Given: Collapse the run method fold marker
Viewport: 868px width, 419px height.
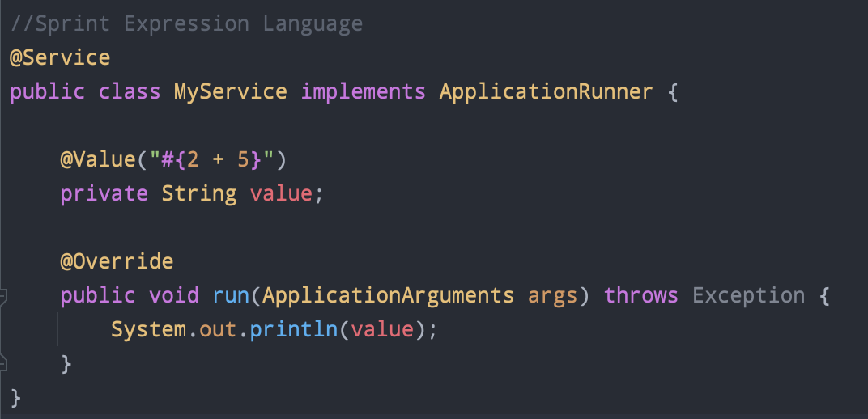Looking at the screenshot, I should click(x=2, y=296).
